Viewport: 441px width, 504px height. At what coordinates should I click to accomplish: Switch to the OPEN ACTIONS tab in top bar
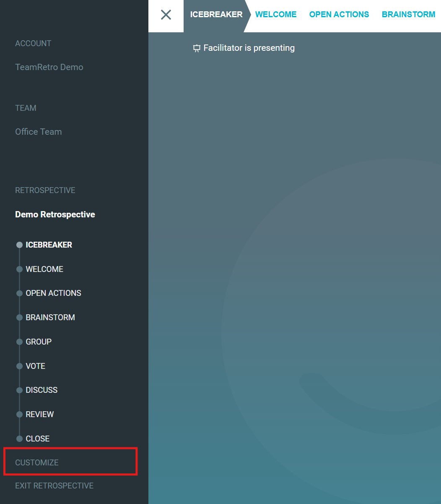[x=339, y=14]
